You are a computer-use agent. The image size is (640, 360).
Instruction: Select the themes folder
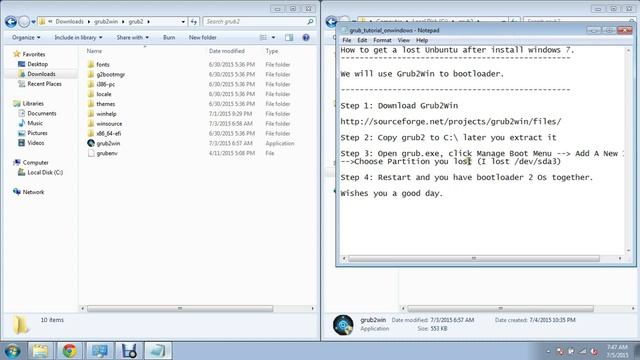click(x=106, y=104)
